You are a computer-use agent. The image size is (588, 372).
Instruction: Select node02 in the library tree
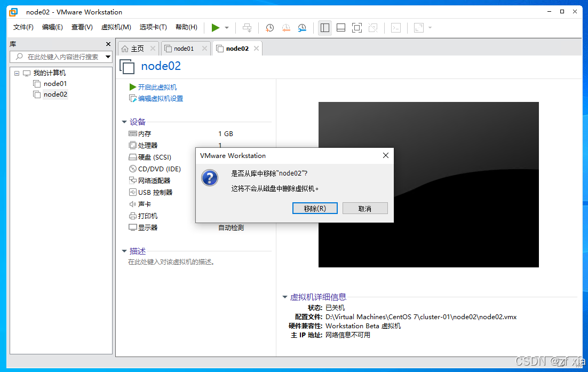tap(55, 94)
